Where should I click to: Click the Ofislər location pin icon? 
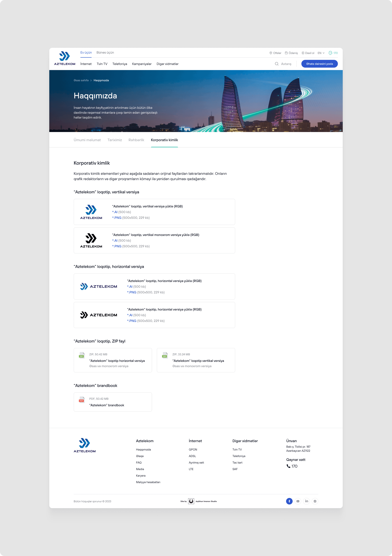point(271,53)
